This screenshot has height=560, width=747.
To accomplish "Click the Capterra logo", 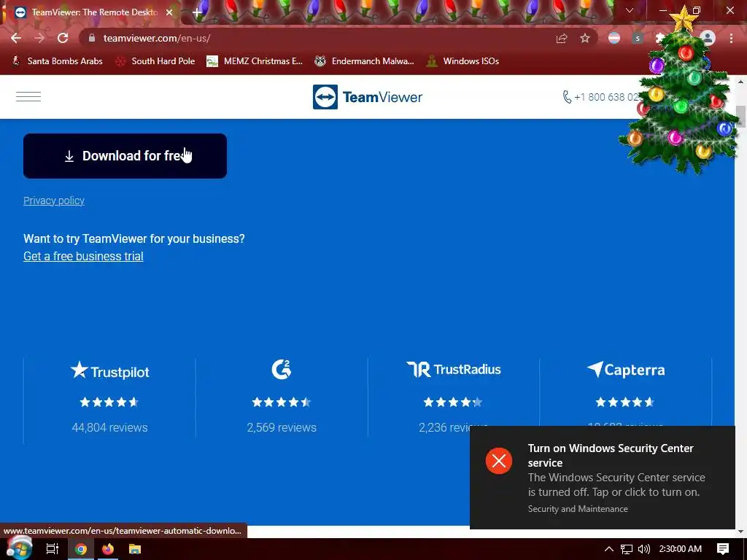I will [625, 370].
